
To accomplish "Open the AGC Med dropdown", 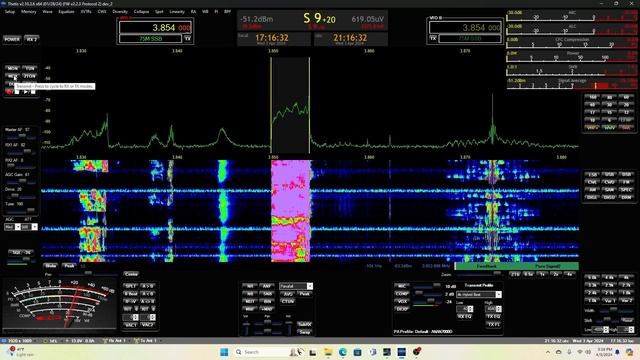I will click(12, 227).
